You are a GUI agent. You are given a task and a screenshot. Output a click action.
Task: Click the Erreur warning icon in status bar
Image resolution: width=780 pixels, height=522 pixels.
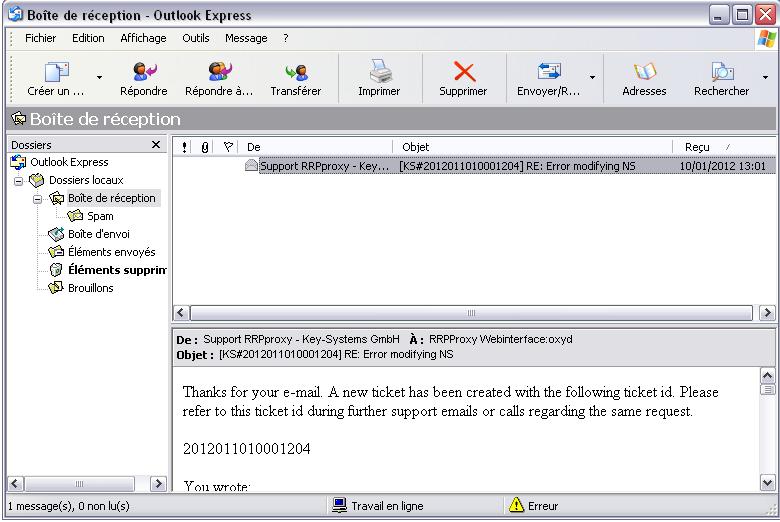click(x=516, y=505)
